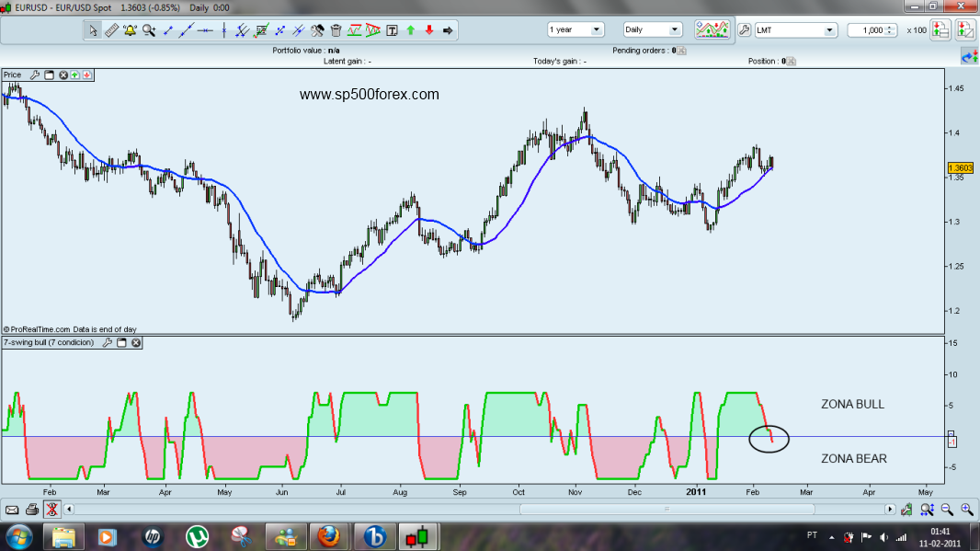
Task: Open Firefox from the taskbar
Action: [x=329, y=536]
